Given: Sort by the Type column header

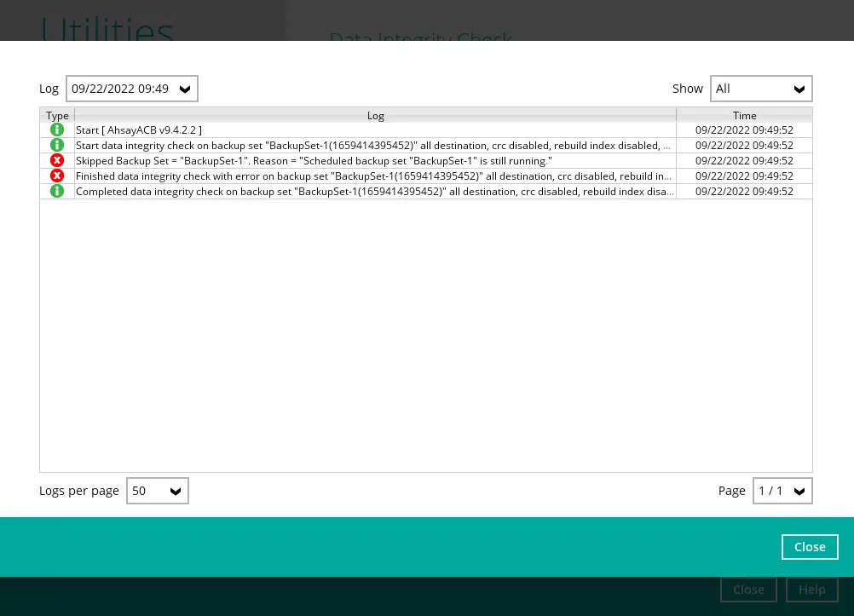Looking at the screenshot, I should [x=57, y=115].
